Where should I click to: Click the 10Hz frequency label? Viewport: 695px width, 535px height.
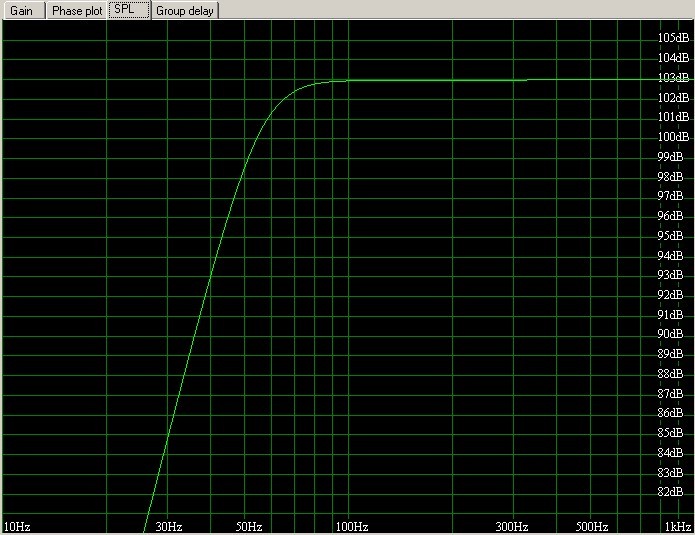[x=17, y=527]
